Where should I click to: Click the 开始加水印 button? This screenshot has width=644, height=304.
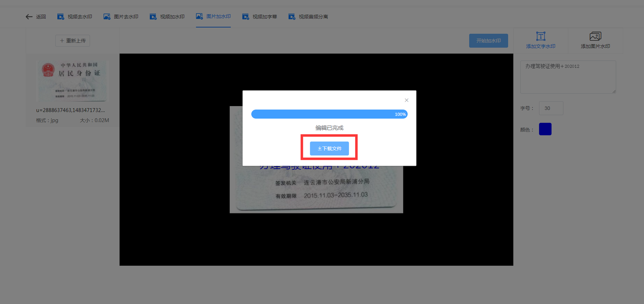pyautogui.click(x=488, y=40)
